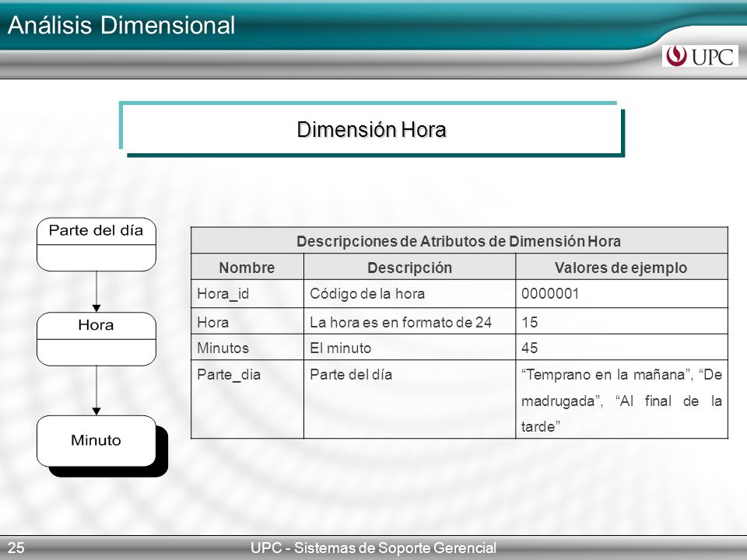Select the 'La hora es en formato de 24' cell
747x560 pixels.
tap(410, 321)
